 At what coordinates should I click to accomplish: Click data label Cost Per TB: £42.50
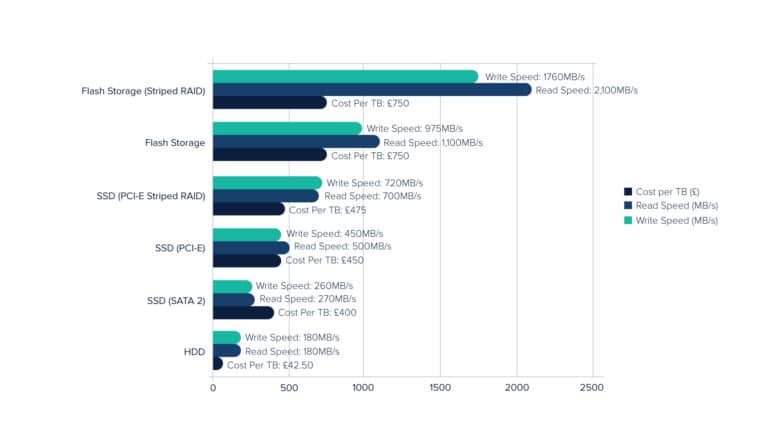pyautogui.click(x=270, y=365)
